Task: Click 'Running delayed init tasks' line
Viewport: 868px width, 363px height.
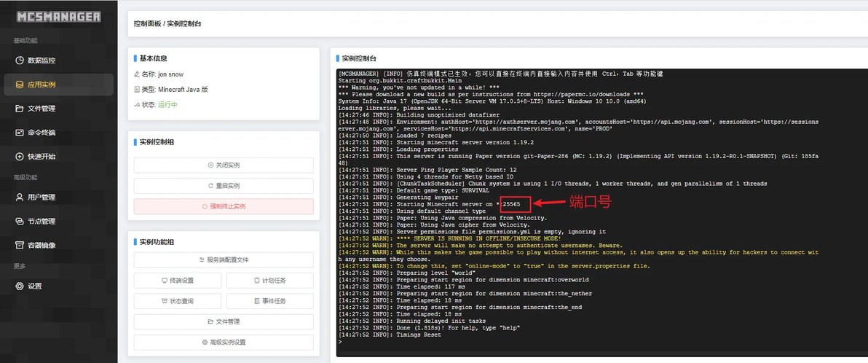Action: coord(412,321)
